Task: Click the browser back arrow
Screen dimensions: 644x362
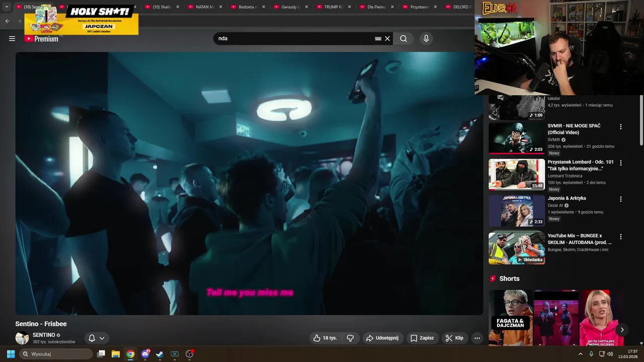Action: (7, 21)
